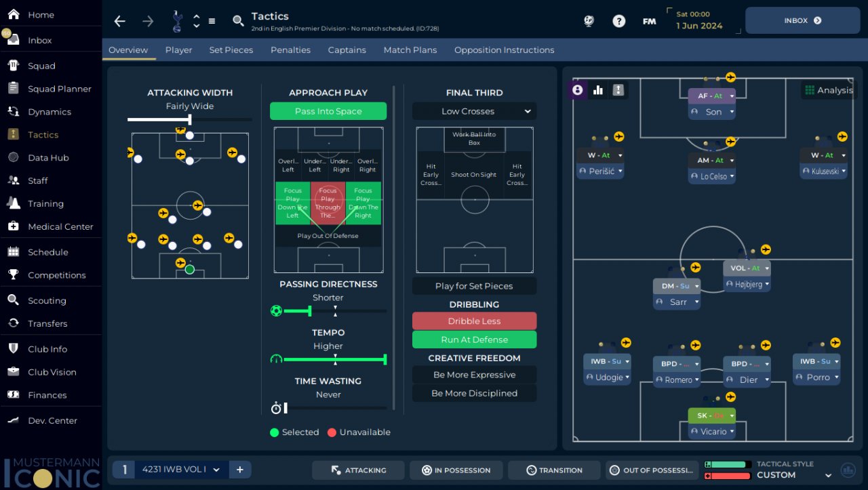Enable Be More Expressive
Viewport: 868px width, 490px height.
474,375
